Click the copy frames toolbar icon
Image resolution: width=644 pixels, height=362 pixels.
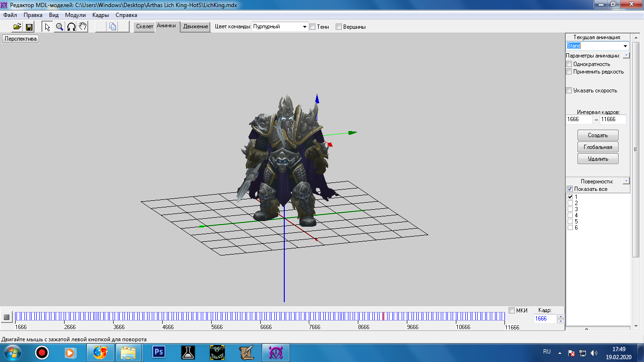[113, 27]
